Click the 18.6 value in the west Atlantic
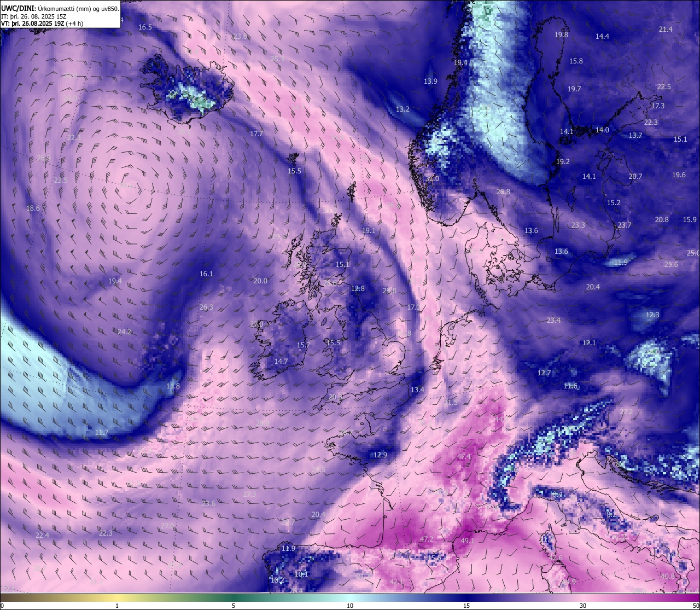Screen dimensions: 700x610 pos(33,208)
